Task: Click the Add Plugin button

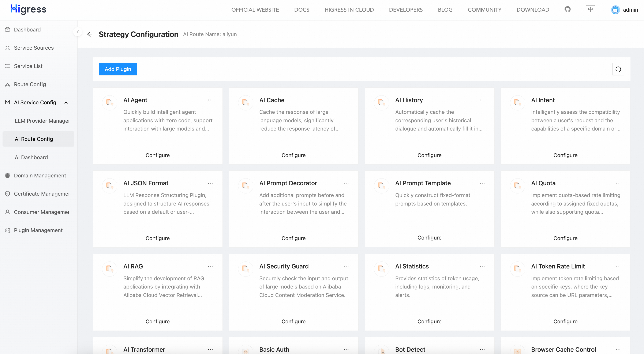Action: 118,69
